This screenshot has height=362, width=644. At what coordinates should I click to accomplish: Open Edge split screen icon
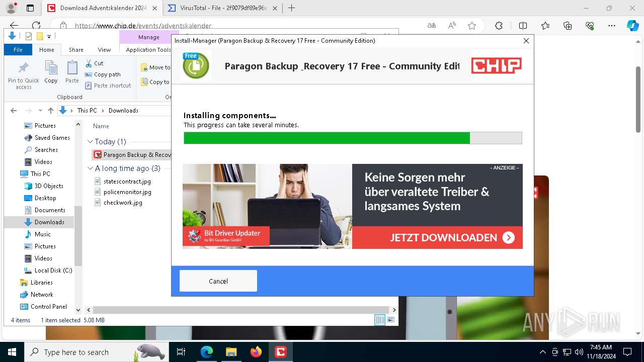(x=523, y=26)
